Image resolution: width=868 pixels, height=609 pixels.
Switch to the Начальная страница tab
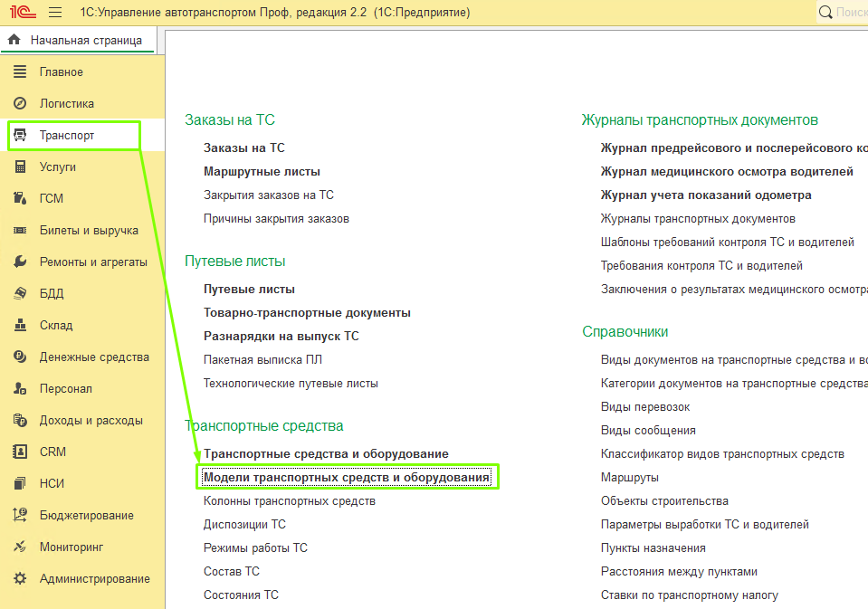click(x=78, y=41)
